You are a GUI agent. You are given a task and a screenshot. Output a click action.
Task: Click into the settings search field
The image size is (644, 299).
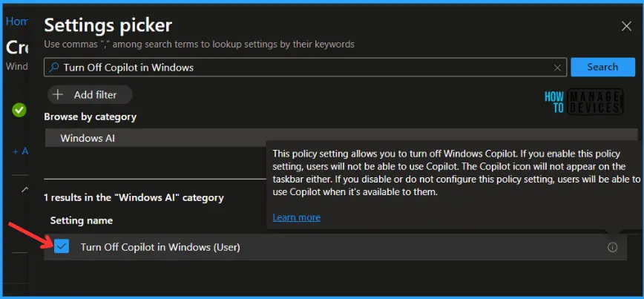tap(305, 68)
